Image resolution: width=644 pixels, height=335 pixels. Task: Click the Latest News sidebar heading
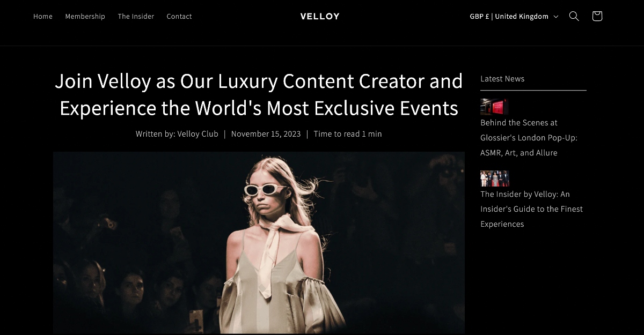click(x=502, y=79)
